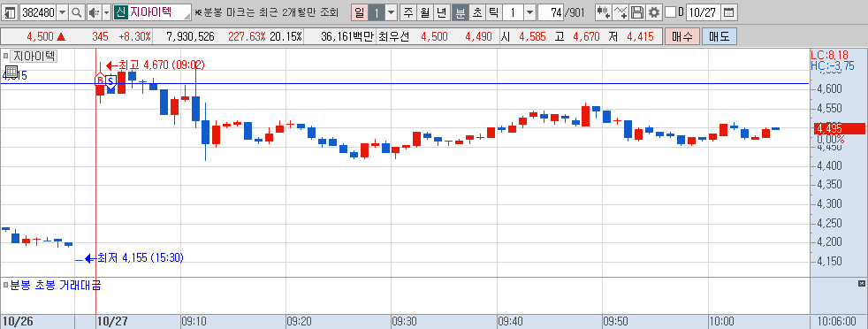
Task: Open the calendar date picker icon
Action: 729,12
